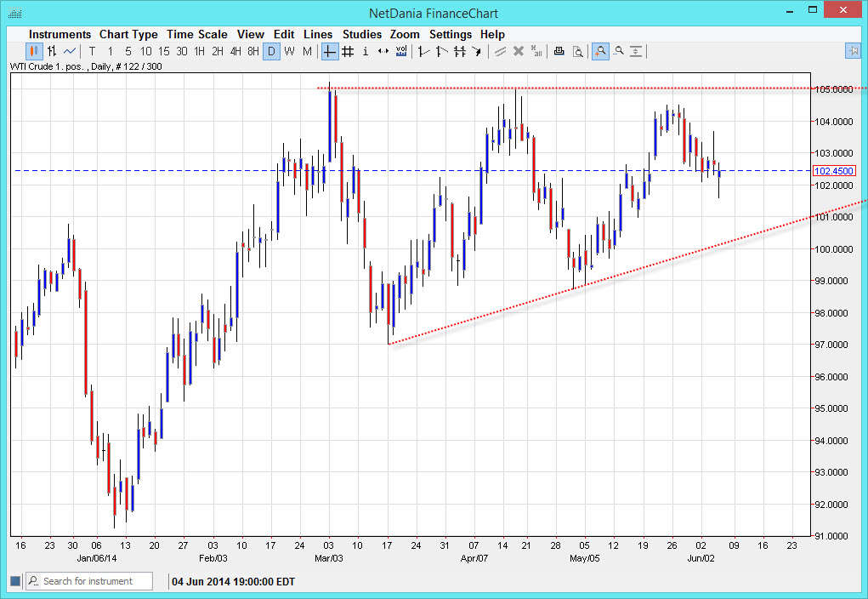Click the delete all drawings icon

click(x=536, y=51)
